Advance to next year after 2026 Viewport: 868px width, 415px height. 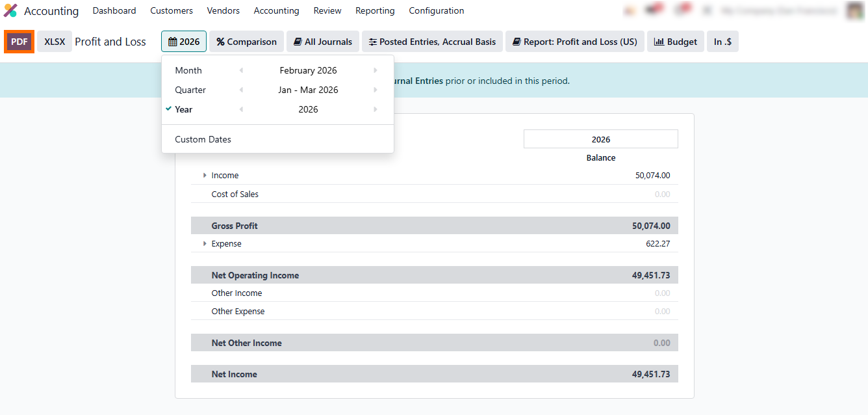376,109
